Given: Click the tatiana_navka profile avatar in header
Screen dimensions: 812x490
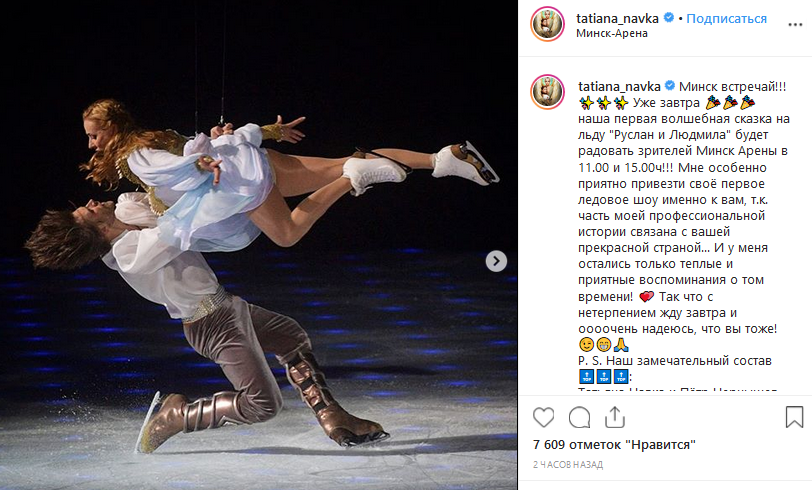Looking at the screenshot, I should tap(547, 24).
